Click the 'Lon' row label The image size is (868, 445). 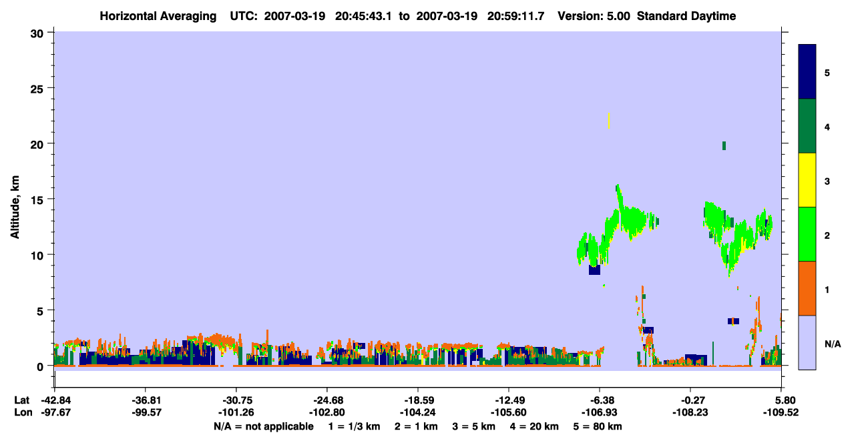pos(22,412)
